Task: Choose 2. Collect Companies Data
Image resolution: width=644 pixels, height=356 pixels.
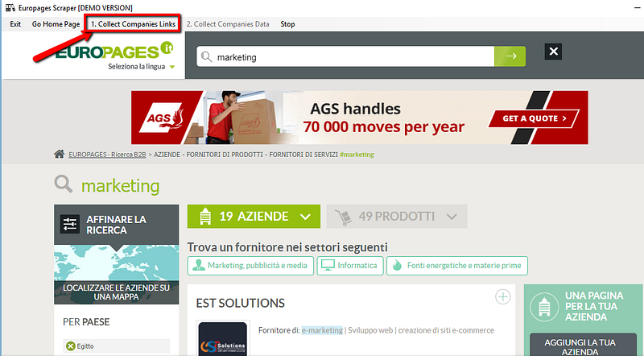Action: [228, 24]
